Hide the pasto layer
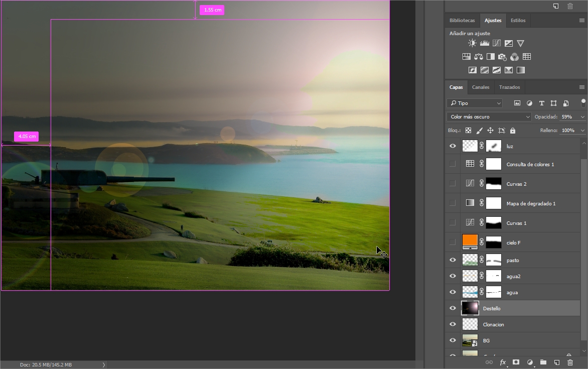The image size is (588, 369). click(453, 260)
